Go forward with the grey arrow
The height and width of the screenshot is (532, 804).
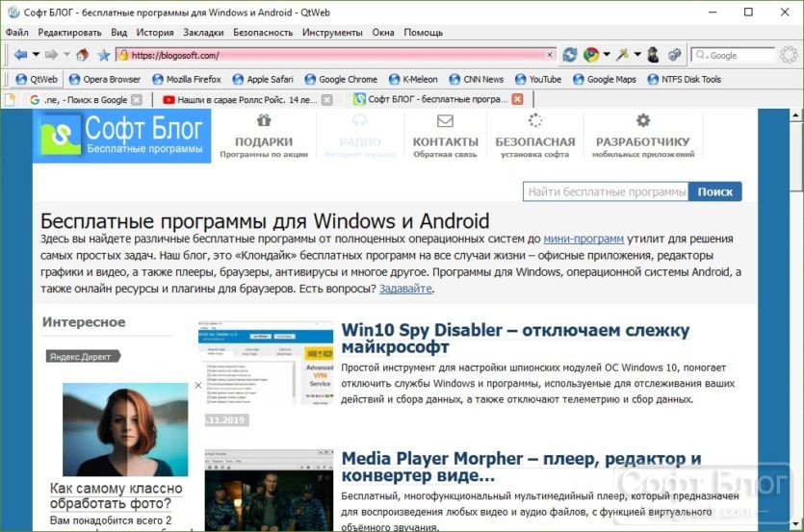pyautogui.click(x=51, y=55)
